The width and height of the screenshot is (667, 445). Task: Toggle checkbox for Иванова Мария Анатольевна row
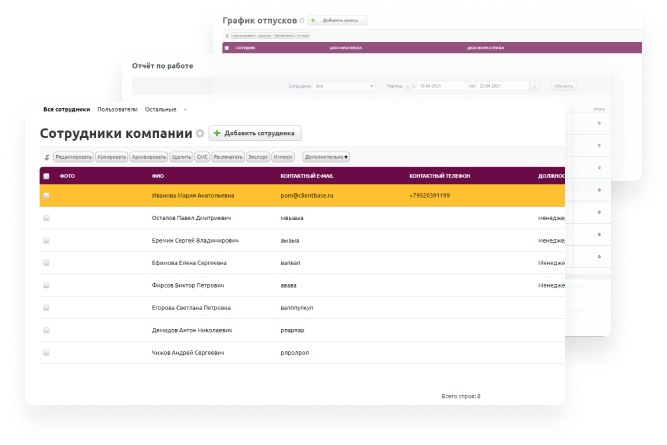[46, 195]
